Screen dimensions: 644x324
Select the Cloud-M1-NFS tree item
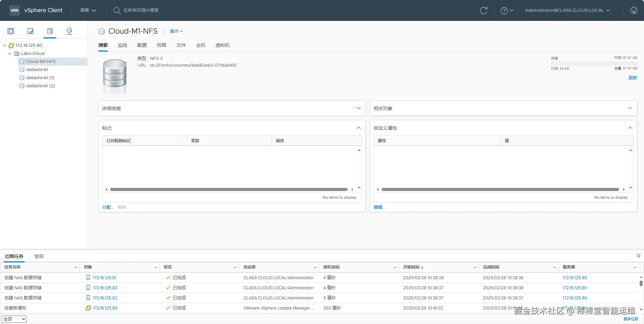coord(53,62)
